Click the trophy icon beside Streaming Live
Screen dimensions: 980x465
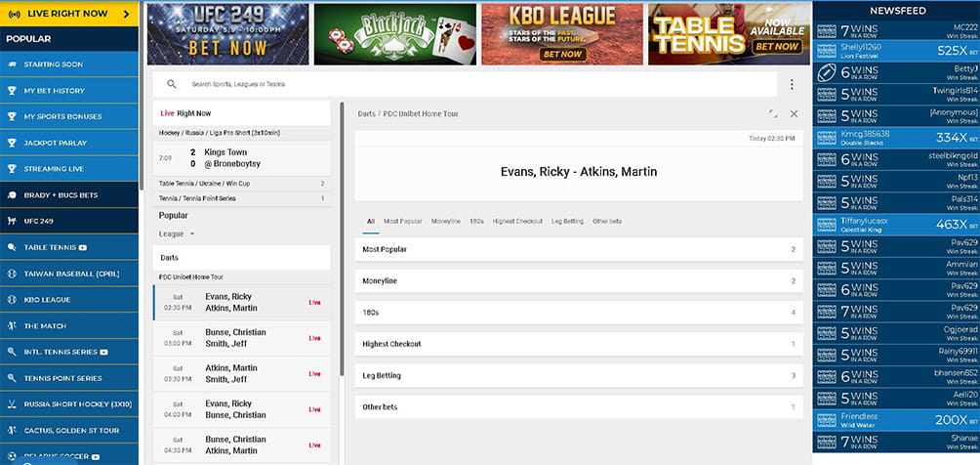pyautogui.click(x=12, y=169)
